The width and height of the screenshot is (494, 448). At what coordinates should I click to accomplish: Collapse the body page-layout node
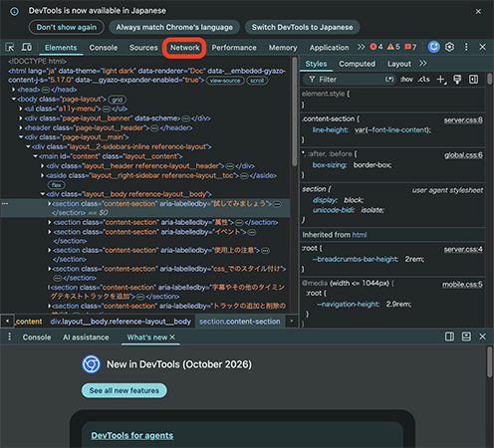click(14, 99)
